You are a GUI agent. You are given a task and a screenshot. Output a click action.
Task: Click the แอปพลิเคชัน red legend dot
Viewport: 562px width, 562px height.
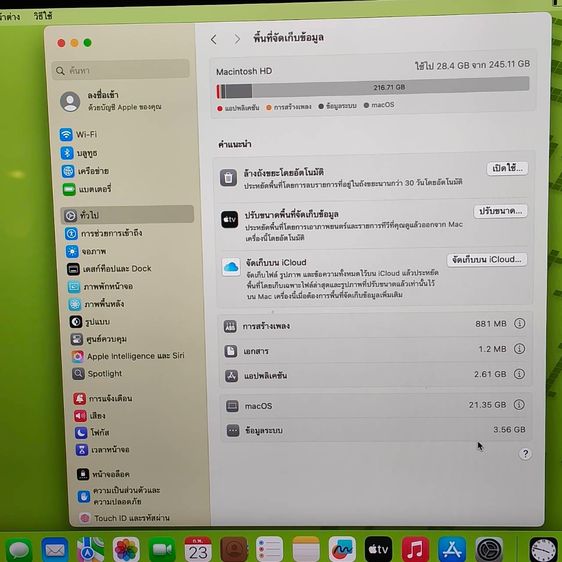pyautogui.click(x=220, y=108)
